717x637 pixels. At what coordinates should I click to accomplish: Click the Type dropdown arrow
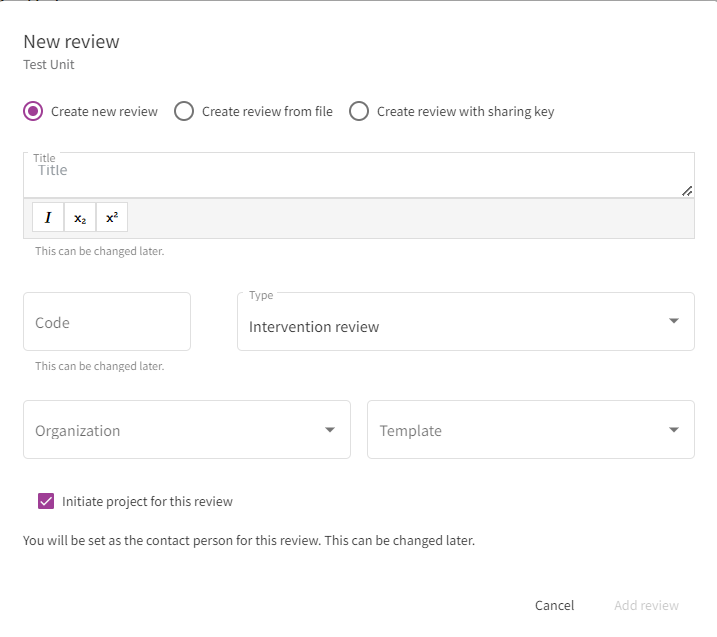pos(673,321)
